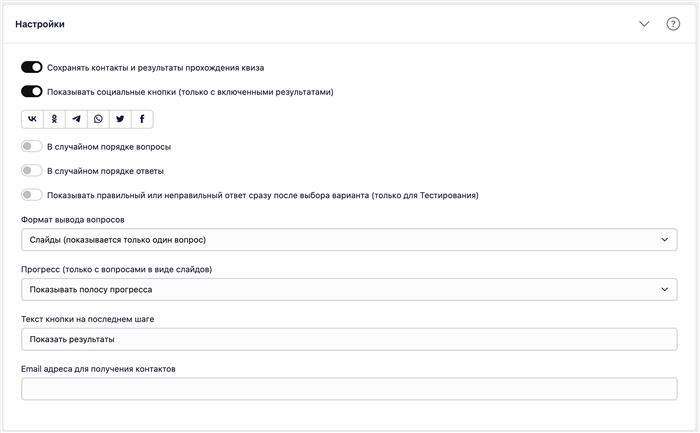Enable random order of questions

coord(32,146)
